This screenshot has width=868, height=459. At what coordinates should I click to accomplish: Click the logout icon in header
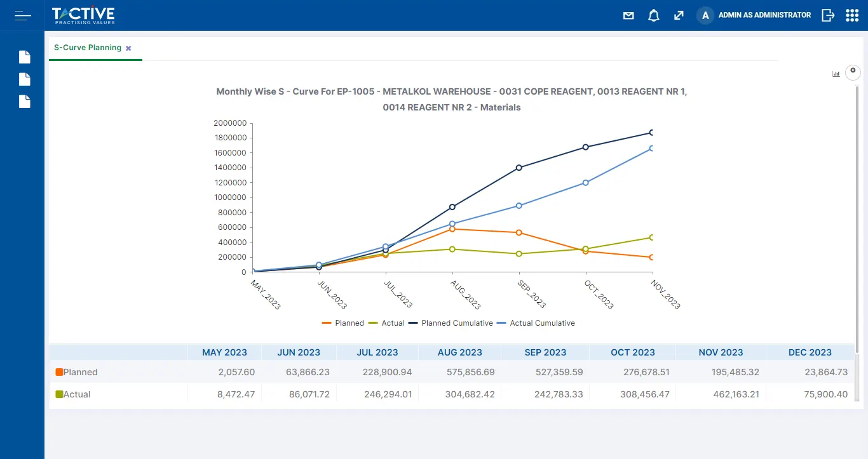[827, 15]
